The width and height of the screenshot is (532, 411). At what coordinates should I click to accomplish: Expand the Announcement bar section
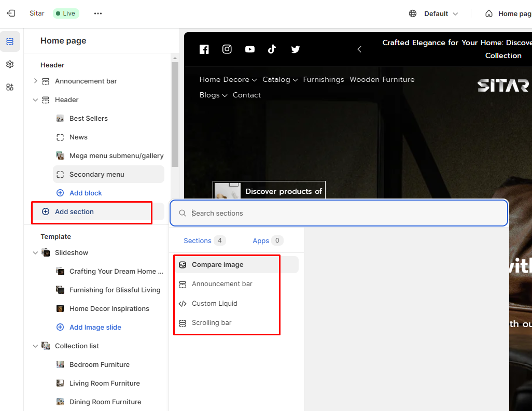tap(35, 81)
